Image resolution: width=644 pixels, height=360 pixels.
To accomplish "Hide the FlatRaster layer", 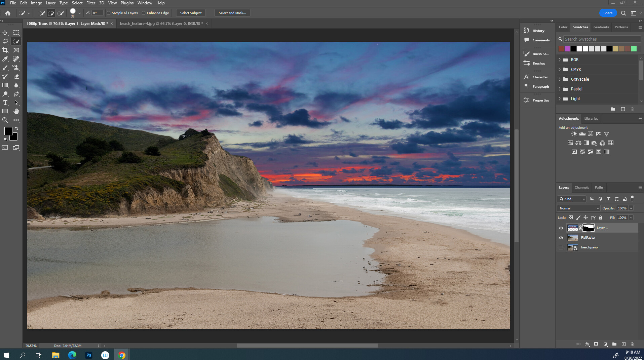I will (x=561, y=238).
